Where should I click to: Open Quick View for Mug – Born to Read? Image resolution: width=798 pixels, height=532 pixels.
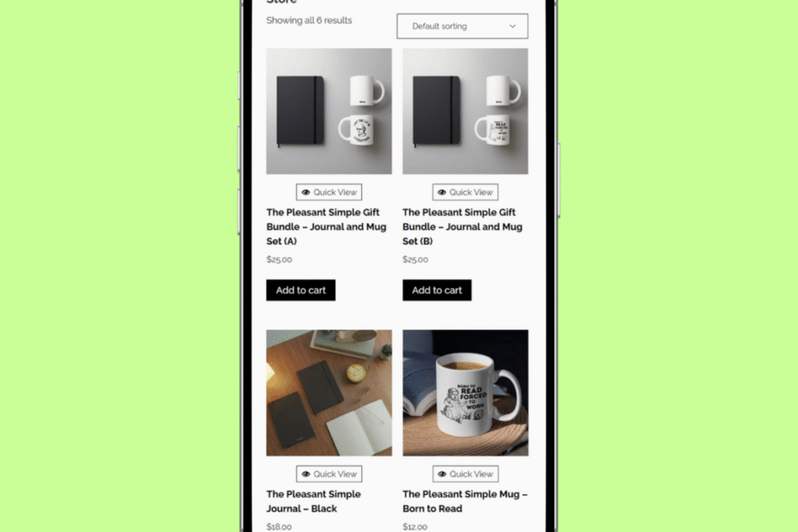465,474
